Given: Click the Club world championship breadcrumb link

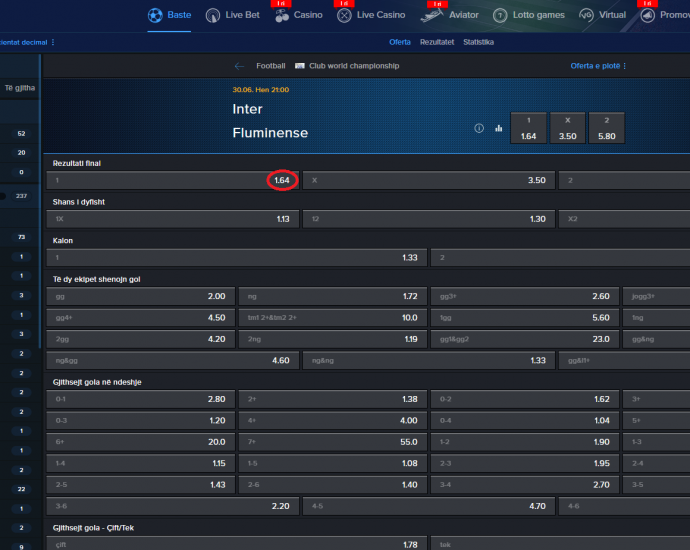Looking at the screenshot, I should (354, 66).
